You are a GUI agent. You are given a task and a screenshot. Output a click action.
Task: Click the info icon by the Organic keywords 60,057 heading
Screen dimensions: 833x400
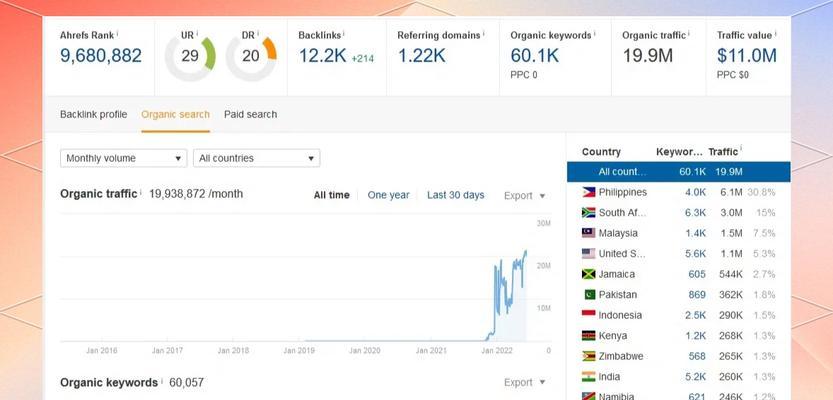[162, 381]
